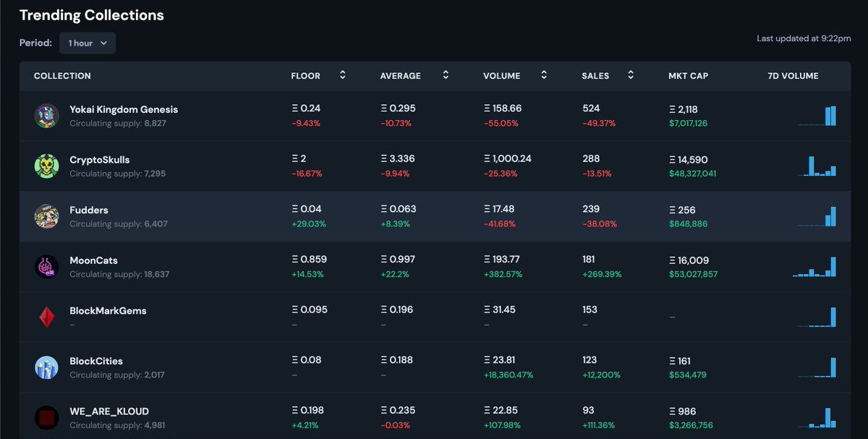Image resolution: width=868 pixels, height=439 pixels.
Task: Select CryptoSkulls average change -9.94%
Action: (394, 174)
